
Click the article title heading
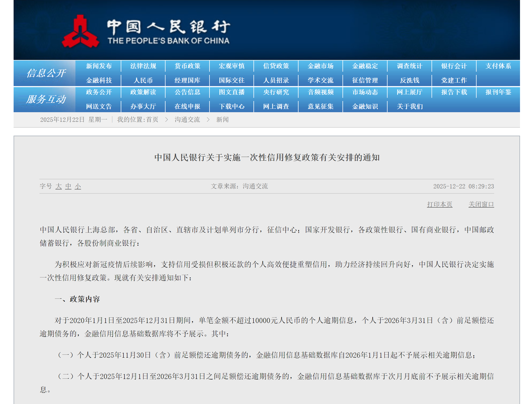(x=267, y=157)
